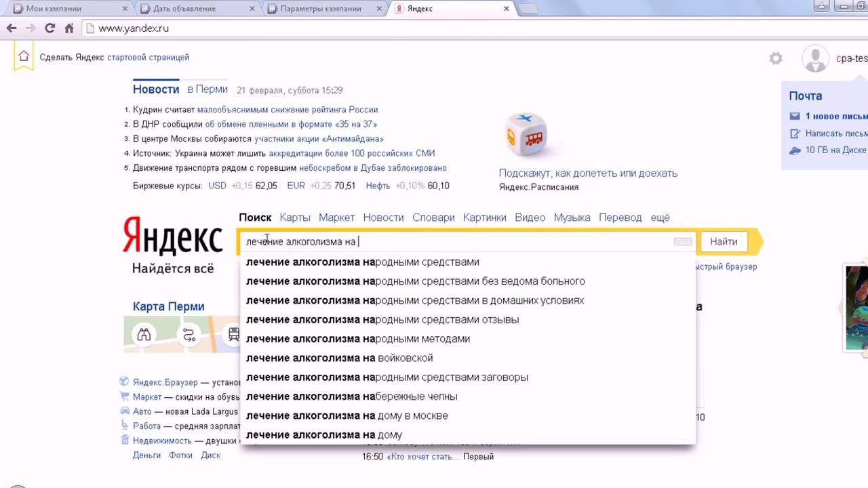The image size is (868, 488).
Task: Select suggestion ending 'народными средствами'
Action: pyautogui.click(x=468, y=262)
